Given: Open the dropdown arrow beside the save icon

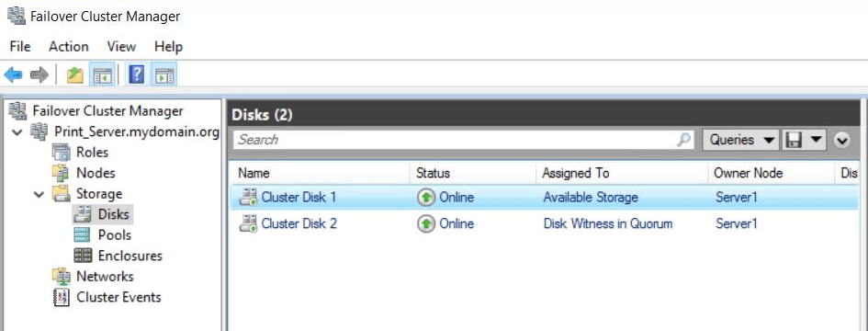Looking at the screenshot, I should pyautogui.click(x=817, y=141).
